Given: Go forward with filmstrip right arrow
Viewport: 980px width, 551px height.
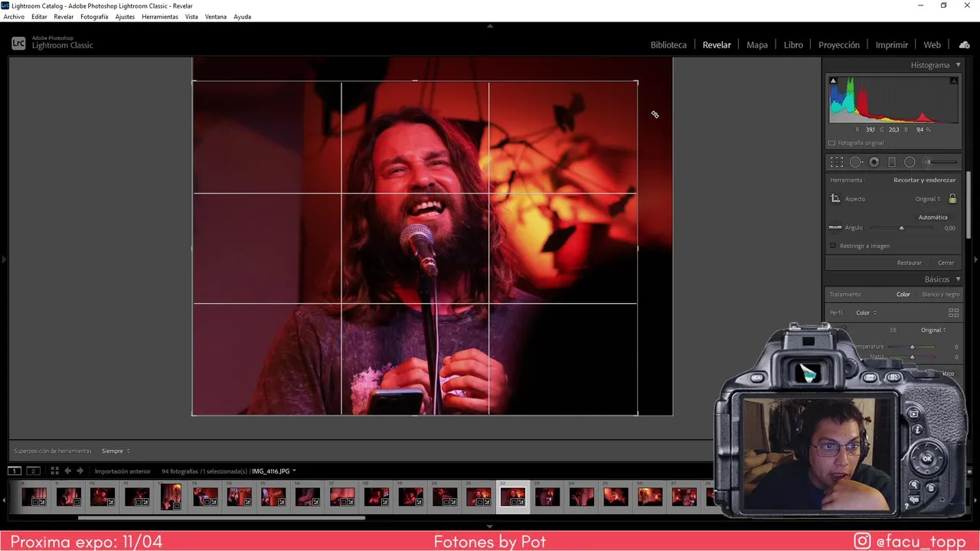Looking at the screenshot, I should pyautogui.click(x=80, y=471).
